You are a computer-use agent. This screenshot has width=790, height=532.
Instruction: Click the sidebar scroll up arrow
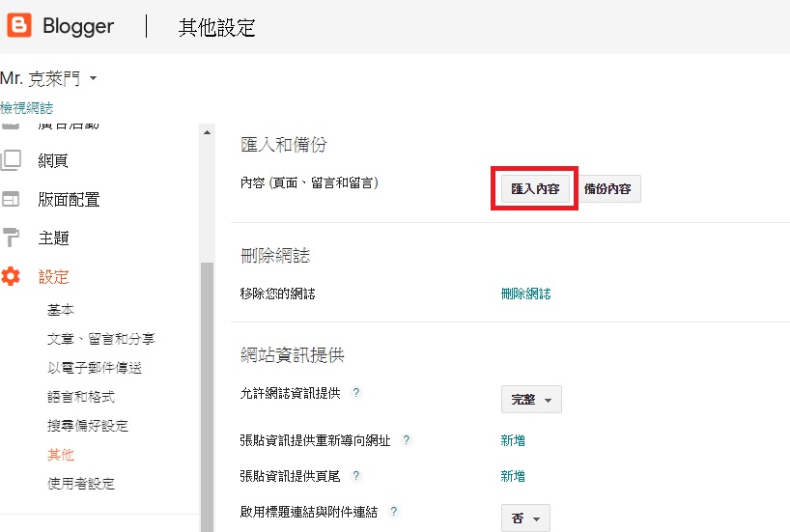click(206, 132)
